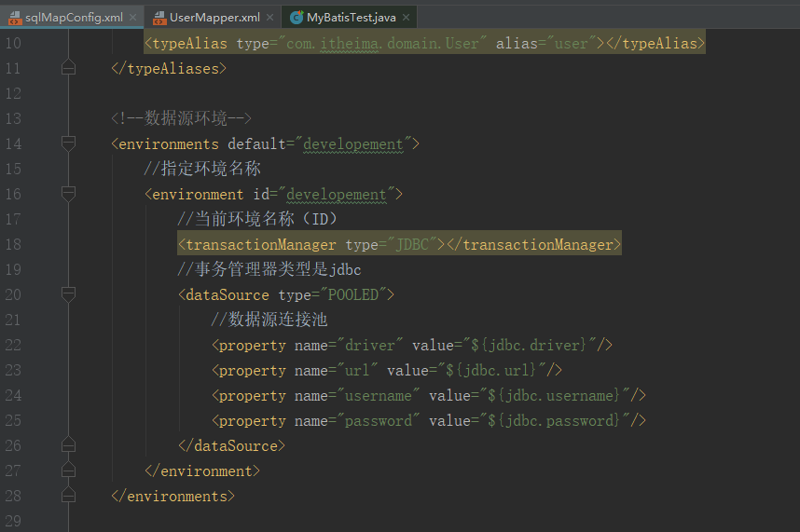This screenshot has width=800, height=532.
Task: Click line number 29 in the gutter
Action: (13, 521)
